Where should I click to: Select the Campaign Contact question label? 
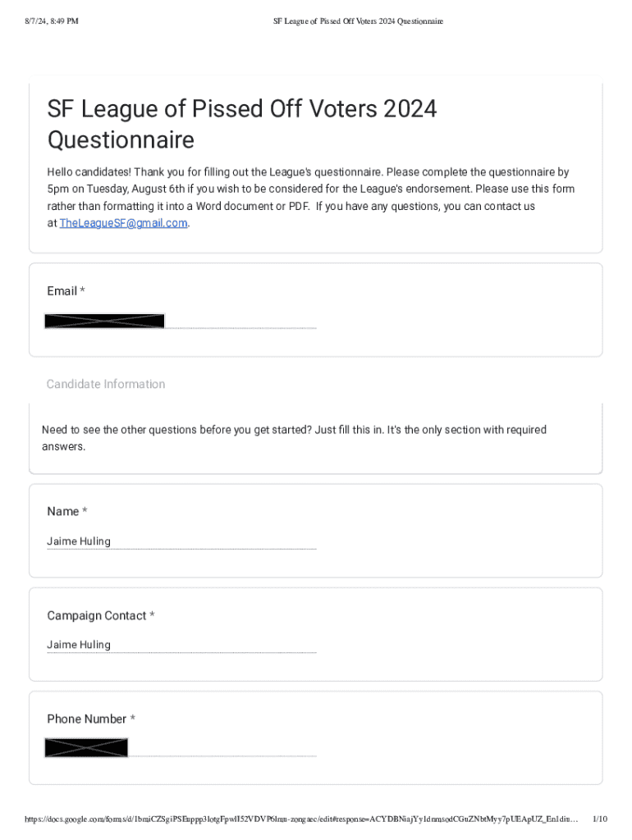coord(97,615)
